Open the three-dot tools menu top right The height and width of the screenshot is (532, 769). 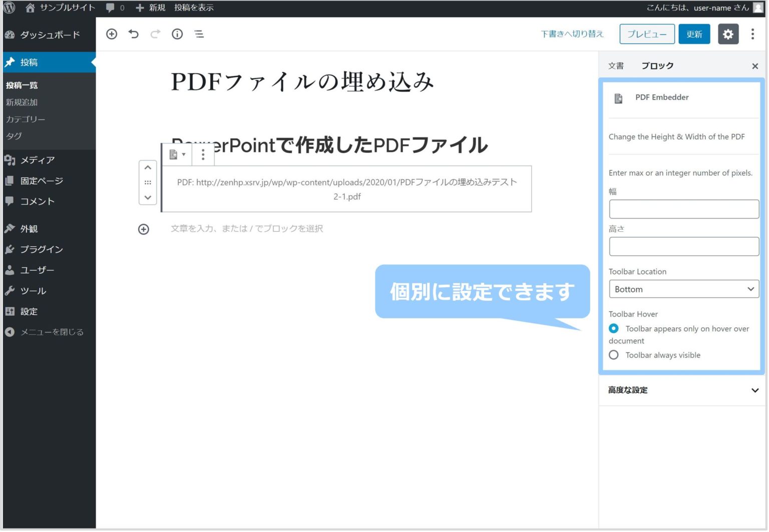tap(752, 34)
